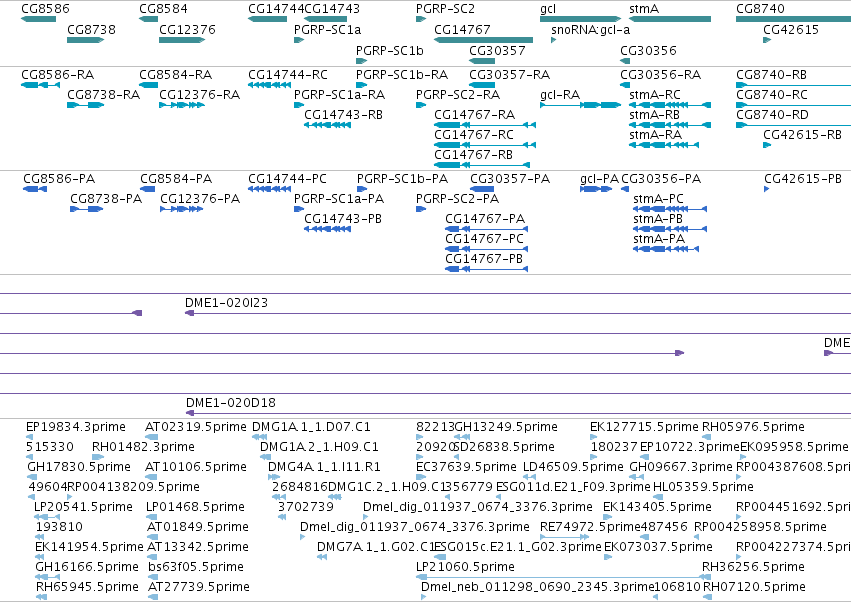The width and height of the screenshot is (851, 602).
Task: Open transcript CG8586-RA
Action: click(40, 85)
